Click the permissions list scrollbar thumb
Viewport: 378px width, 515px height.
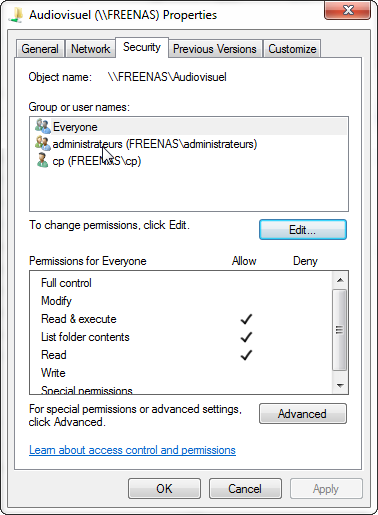click(340, 330)
